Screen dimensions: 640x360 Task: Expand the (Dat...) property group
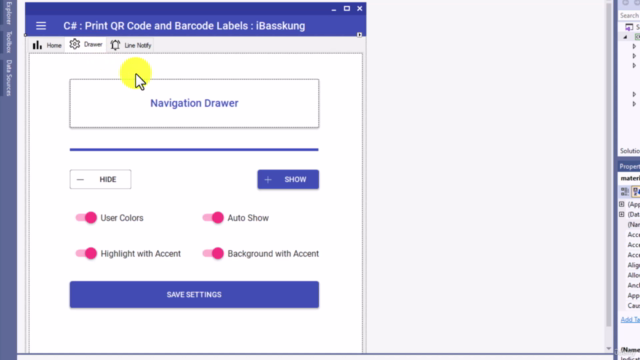[x=622, y=214]
